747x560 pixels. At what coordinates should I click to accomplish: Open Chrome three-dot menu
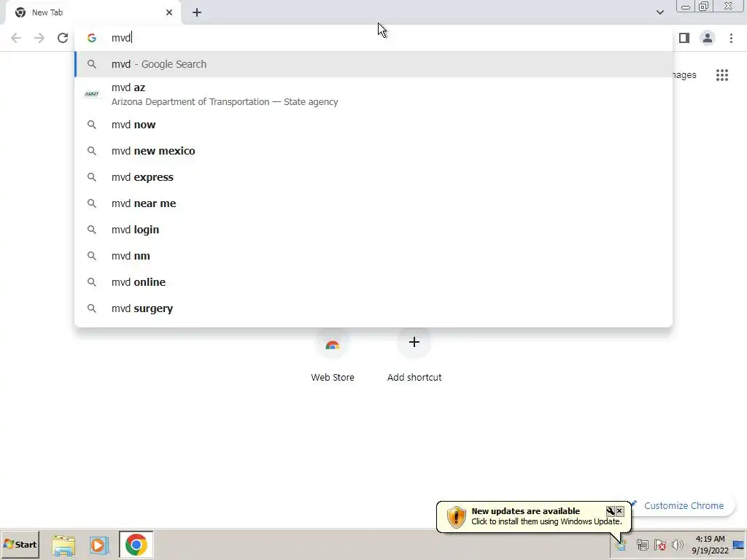[731, 38]
